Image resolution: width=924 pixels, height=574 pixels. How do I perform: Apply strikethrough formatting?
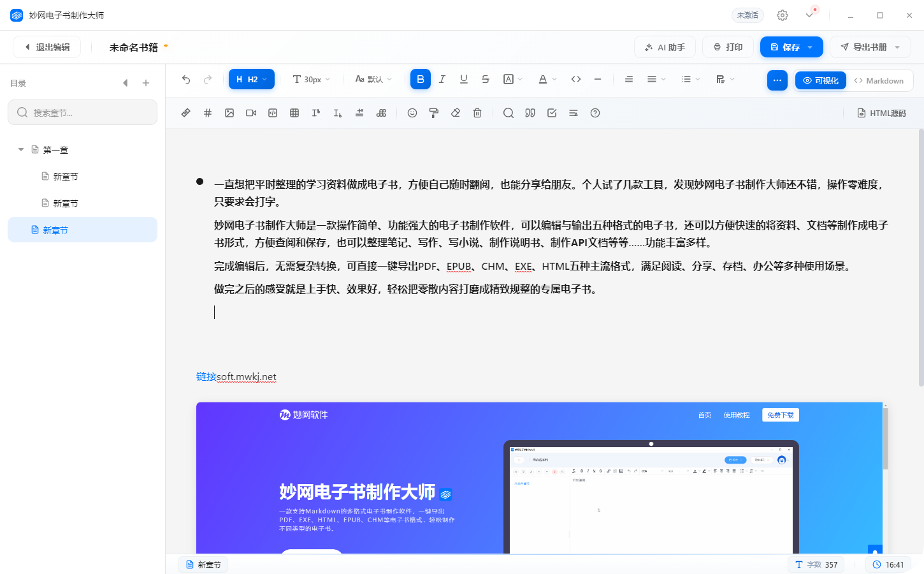[x=486, y=79]
